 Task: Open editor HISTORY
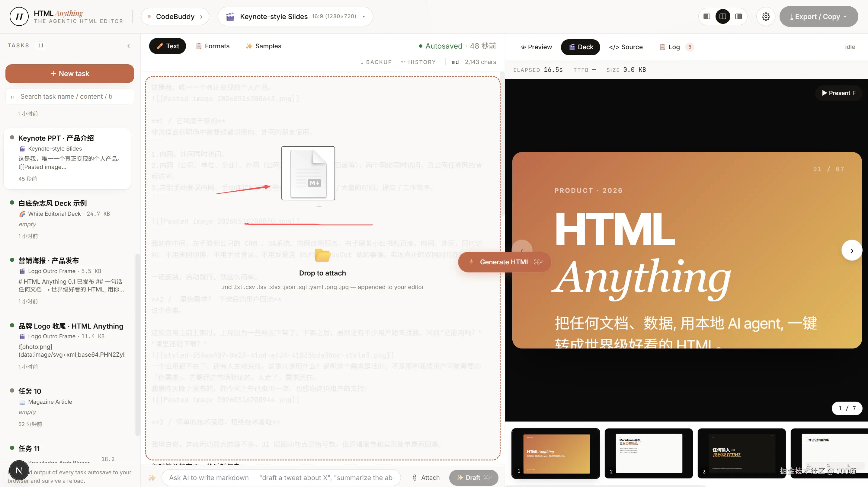point(418,62)
